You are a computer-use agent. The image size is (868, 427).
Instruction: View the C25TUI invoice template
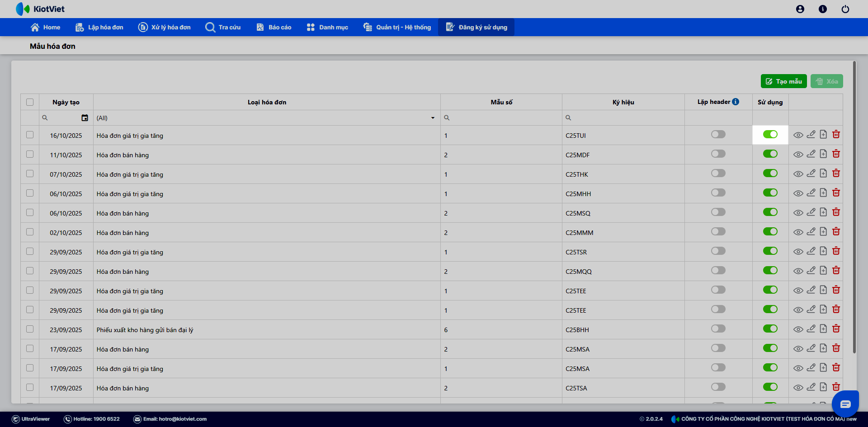click(x=798, y=135)
